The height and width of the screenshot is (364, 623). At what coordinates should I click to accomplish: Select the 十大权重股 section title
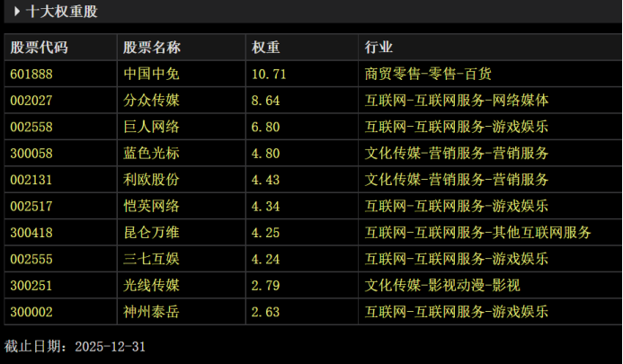(x=62, y=11)
